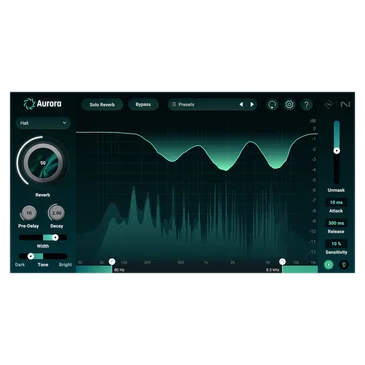
Task: Click the 80 Hz low cut handle
Action: [112, 262]
